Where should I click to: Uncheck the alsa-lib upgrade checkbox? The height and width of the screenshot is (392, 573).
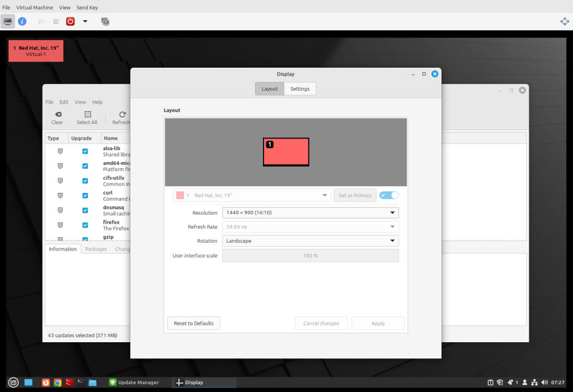tap(85, 151)
